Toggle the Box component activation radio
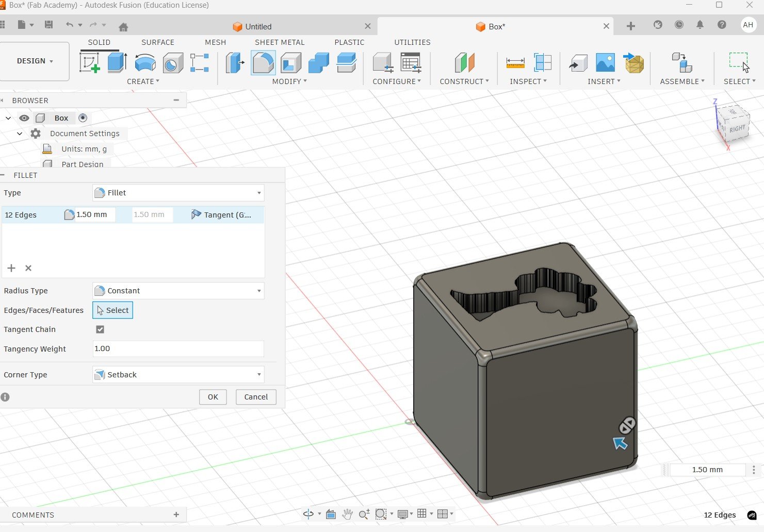 [x=83, y=118]
